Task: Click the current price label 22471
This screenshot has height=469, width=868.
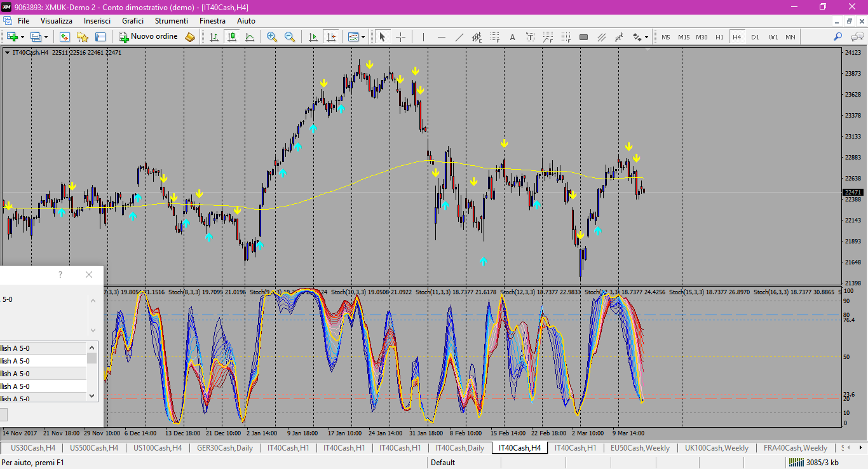Action: coord(853,192)
